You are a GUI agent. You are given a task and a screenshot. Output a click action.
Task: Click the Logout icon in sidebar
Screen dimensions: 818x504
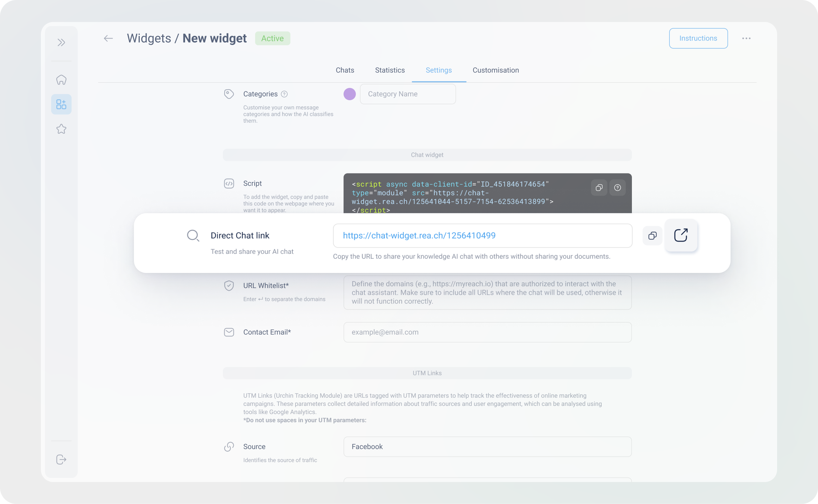point(61,459)
